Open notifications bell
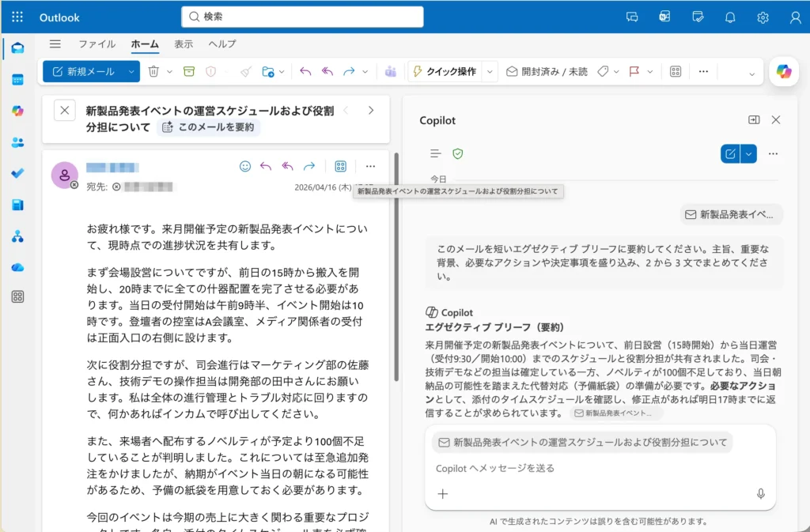Screen dimensions: 810x532 coord(730,17)
